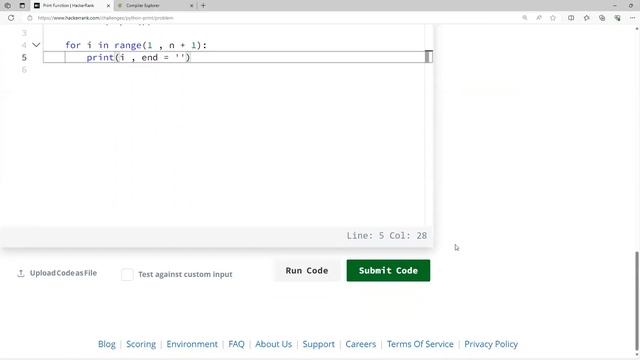Image resolution: width=640 pixels, height=360 pixels.
Task: Open the Support footer link
Action: pos(318,344)
